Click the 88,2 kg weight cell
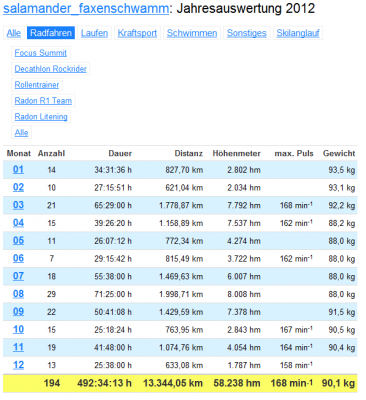This screenshot has width=366, height=400. click(342, 223)
